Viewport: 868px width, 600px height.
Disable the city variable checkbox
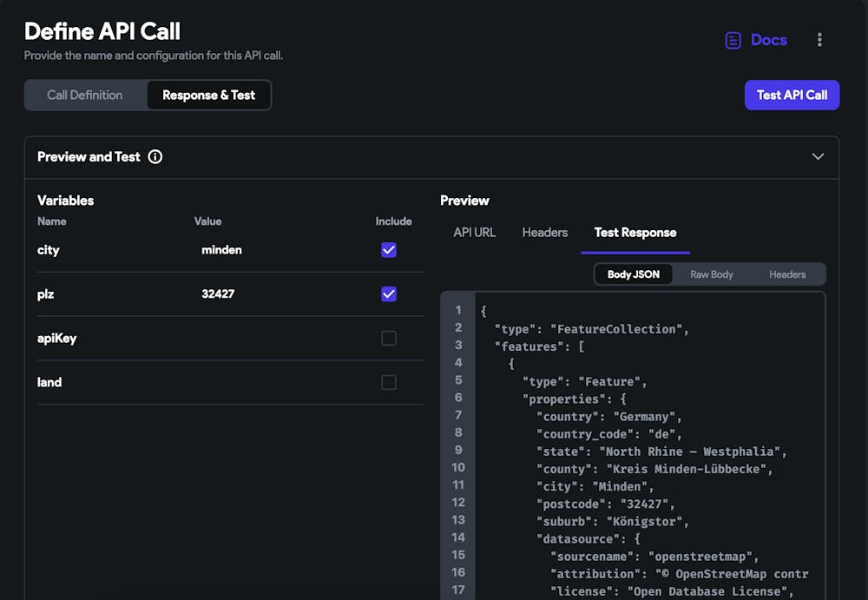(388, 249)
